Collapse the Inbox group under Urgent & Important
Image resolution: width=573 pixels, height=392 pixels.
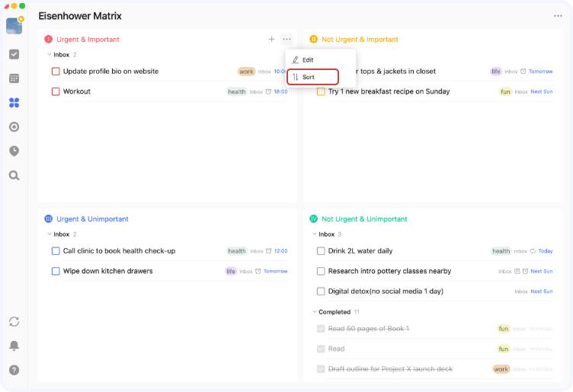tap(49, 54)
